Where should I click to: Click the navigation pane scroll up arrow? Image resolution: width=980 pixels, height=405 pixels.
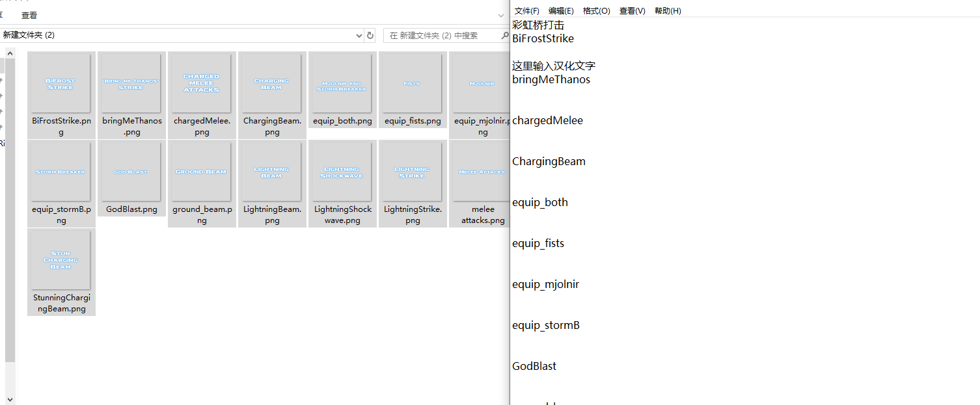coord(10,53)
